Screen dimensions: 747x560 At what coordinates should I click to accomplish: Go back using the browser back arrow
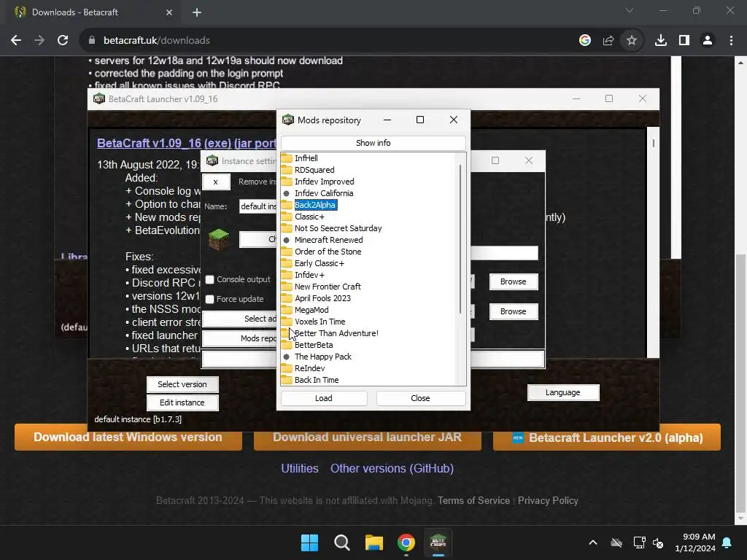16,41
